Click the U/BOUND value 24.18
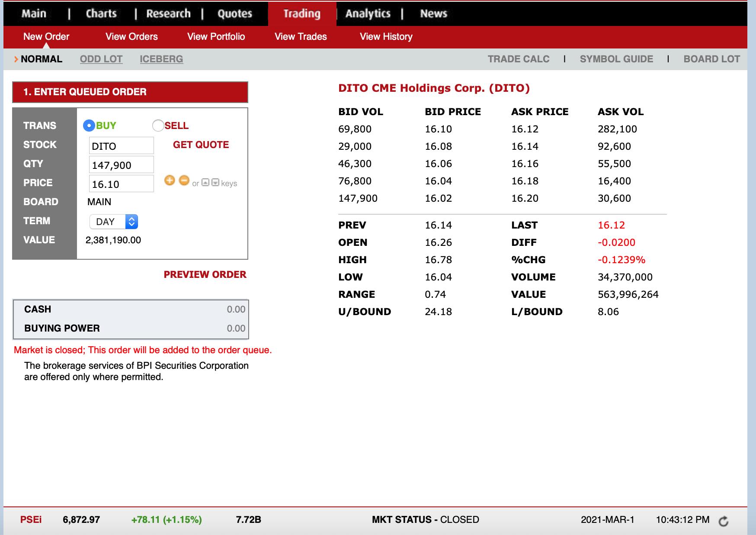The image size is (756, 535). pyautogui.click(x=438, y=312)
